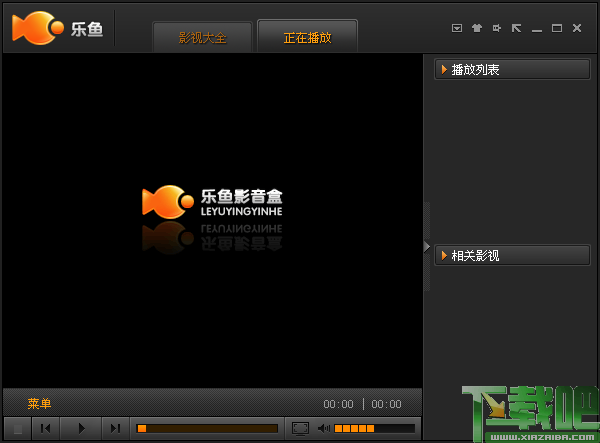Click the stop playback button

click(x=18, y=428)
